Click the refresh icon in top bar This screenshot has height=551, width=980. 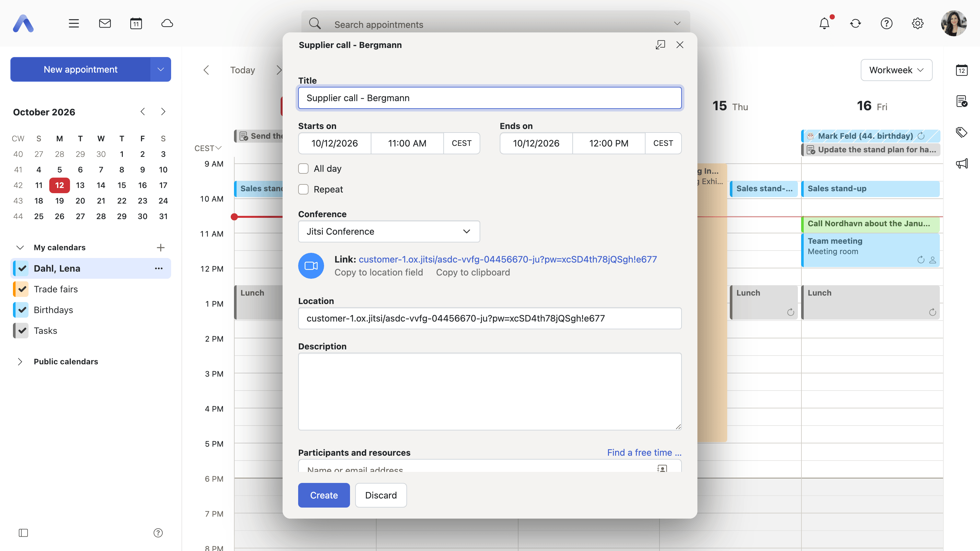(x=856, y=24)
